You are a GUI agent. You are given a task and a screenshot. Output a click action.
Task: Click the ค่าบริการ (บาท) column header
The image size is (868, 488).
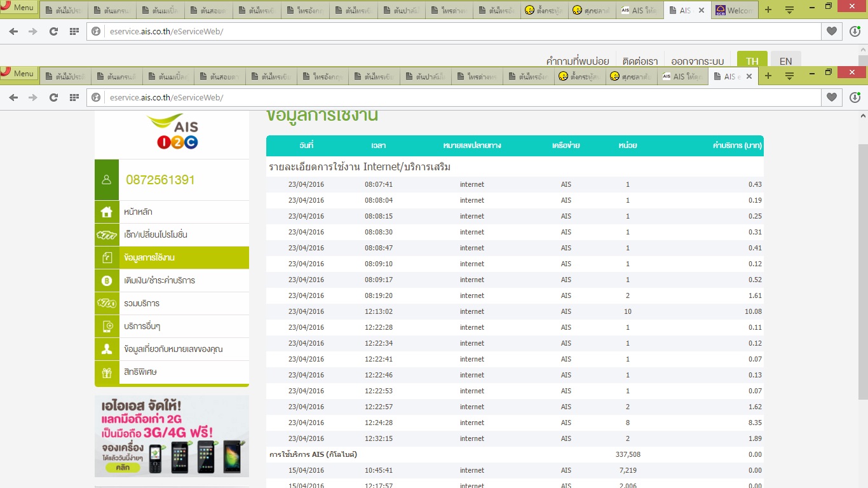coord(737,146)
